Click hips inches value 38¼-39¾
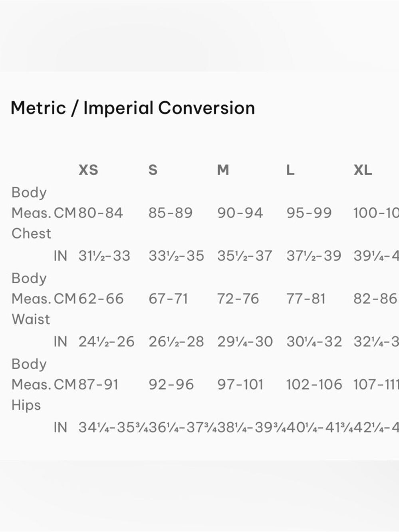 click(x=251, y=427)
